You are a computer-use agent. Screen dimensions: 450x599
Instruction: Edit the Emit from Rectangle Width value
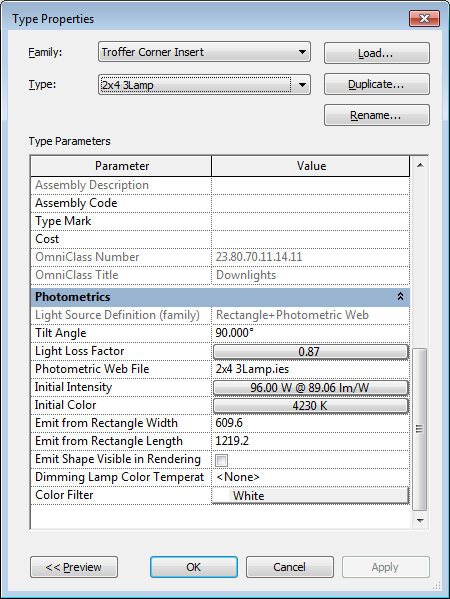[x=310, y=423]
